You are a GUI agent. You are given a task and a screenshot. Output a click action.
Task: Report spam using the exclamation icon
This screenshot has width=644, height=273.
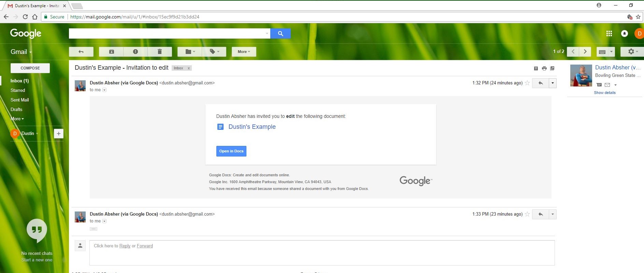tap(135, 52)
